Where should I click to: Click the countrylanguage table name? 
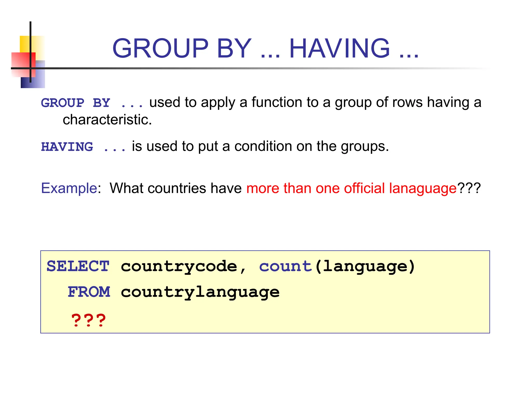(200, 292)
